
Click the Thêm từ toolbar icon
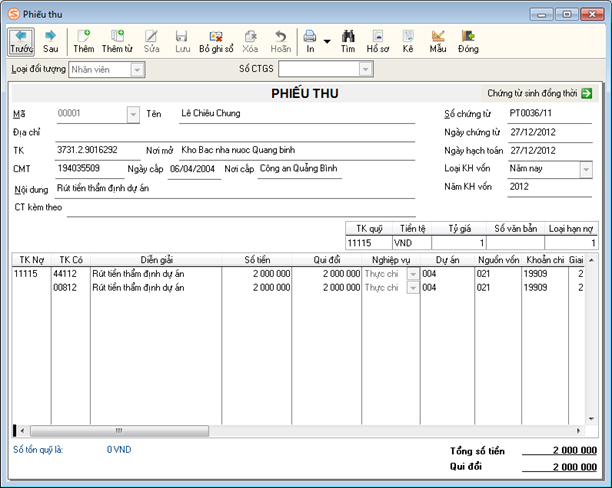pos(117,41)
